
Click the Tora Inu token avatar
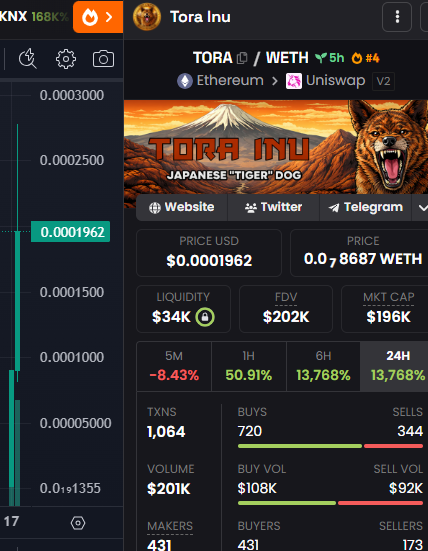(147, 17)
